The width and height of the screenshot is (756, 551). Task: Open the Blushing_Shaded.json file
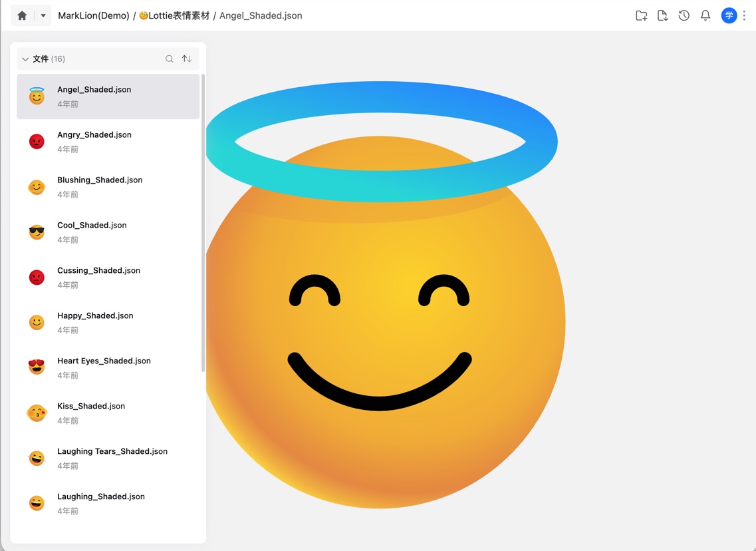tap(108, 187)
